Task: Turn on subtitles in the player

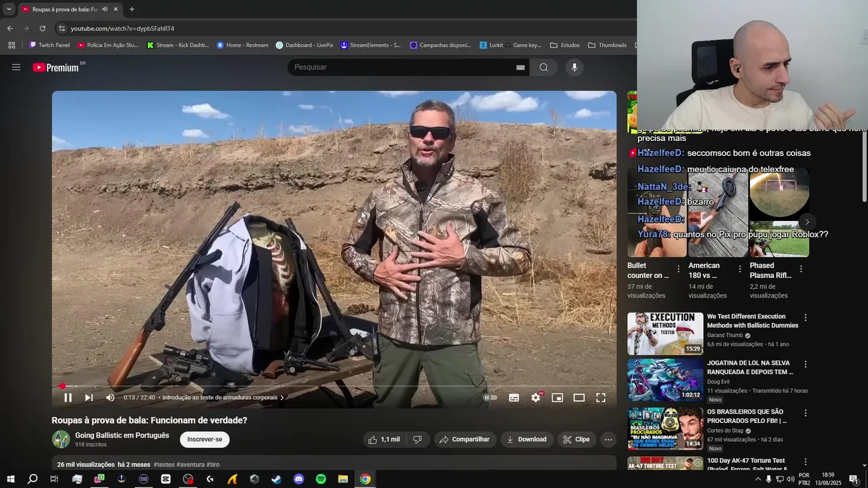Action: (x=514, y=398)
